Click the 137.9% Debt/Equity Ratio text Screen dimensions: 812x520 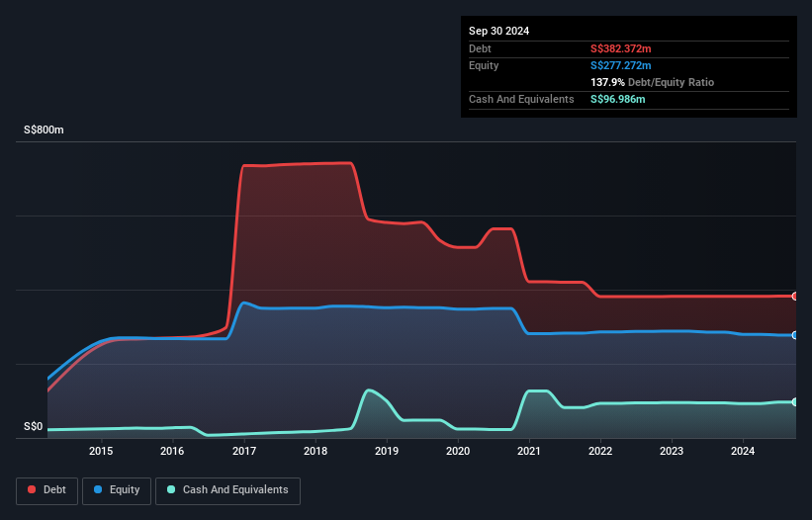point(652,82)
